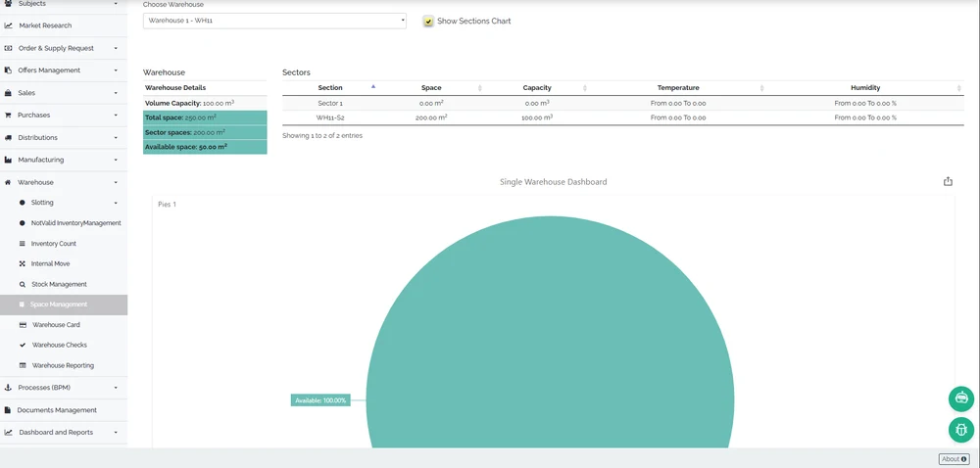980x468 pixels.
Task: Expand the Processes (BPM) menu arrow
Action: pyautogui.click(x=116, y=388)
